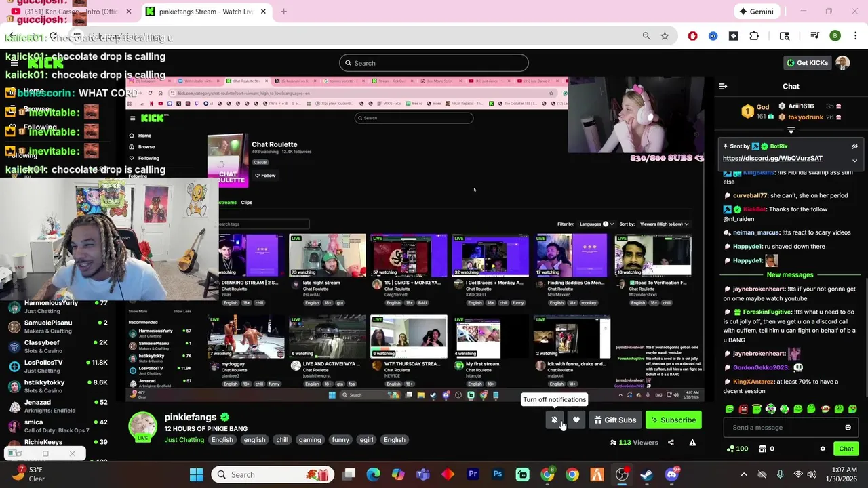Collapse the chat panel with the arrow icon

[723, 87]
